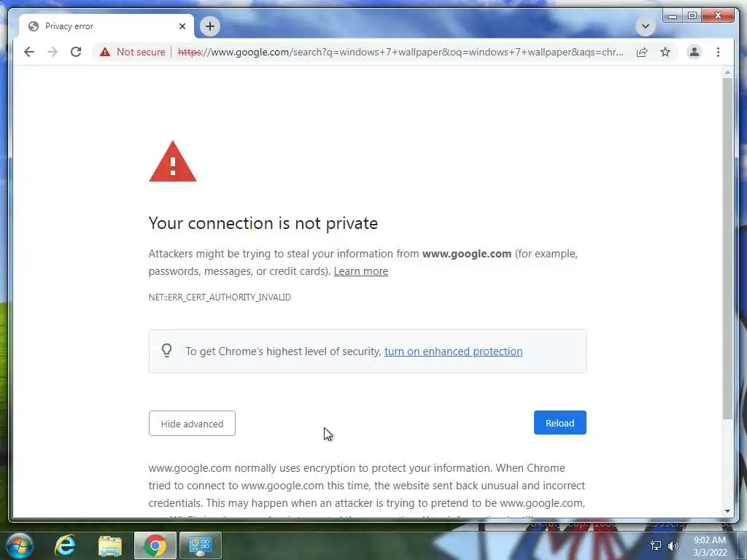Image resolution: width=747 pixels, height=560 pixels.
Task: Click the blue Reload button
Action: click(560, 423)
